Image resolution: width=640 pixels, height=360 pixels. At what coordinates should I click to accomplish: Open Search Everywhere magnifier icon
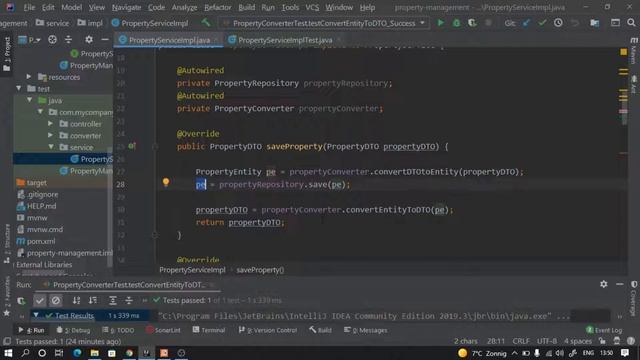[x=631, y=23]
